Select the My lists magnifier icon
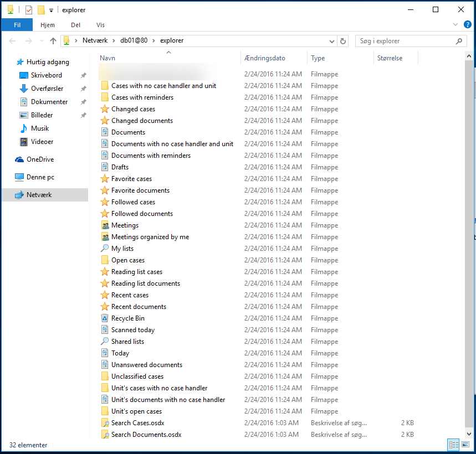Screen dimensions: 476x454 105,249
